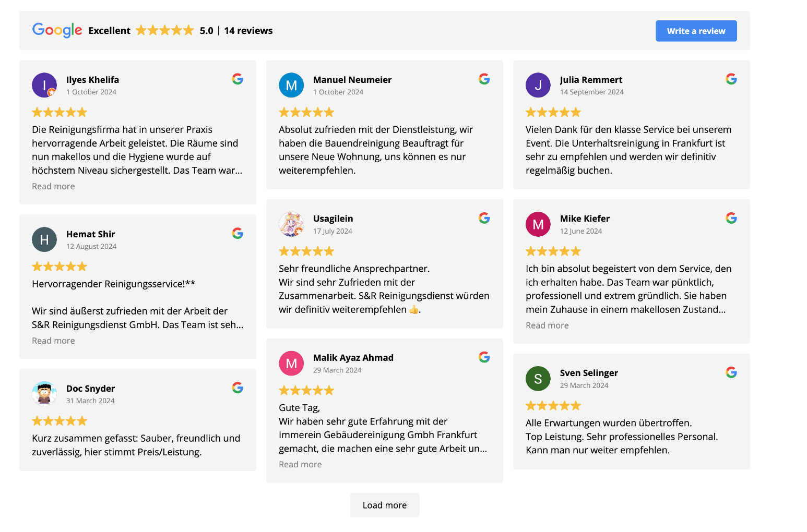The width and height of the screenshot is (807, 532).
Task: Click the 14 reviews count in header
Action: point(248,31)
